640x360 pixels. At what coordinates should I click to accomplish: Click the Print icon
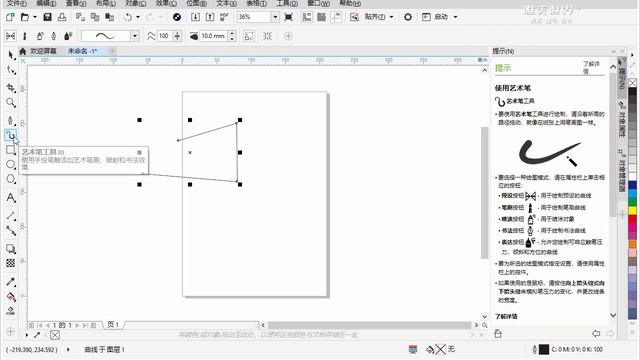62,17
